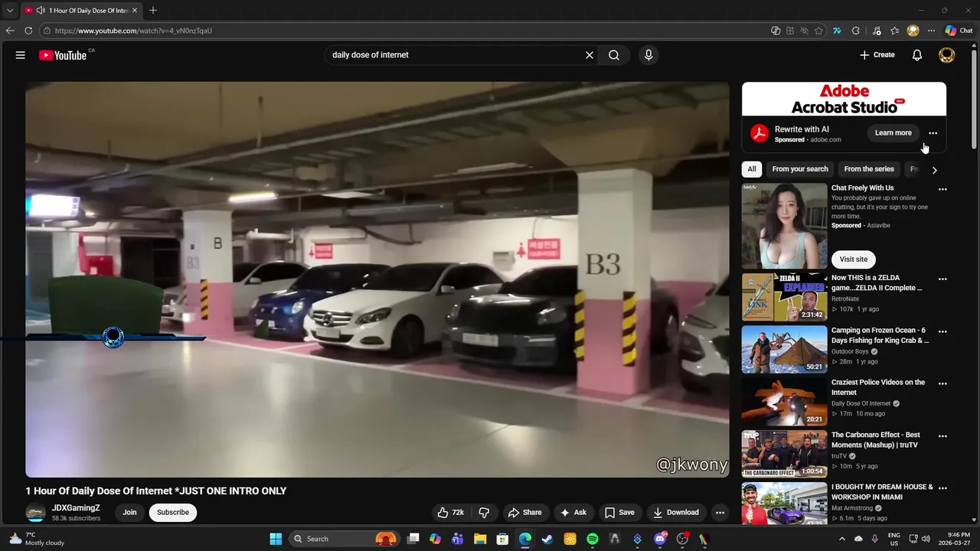Show more filter chips with the chevron arrow

(934, 170)
